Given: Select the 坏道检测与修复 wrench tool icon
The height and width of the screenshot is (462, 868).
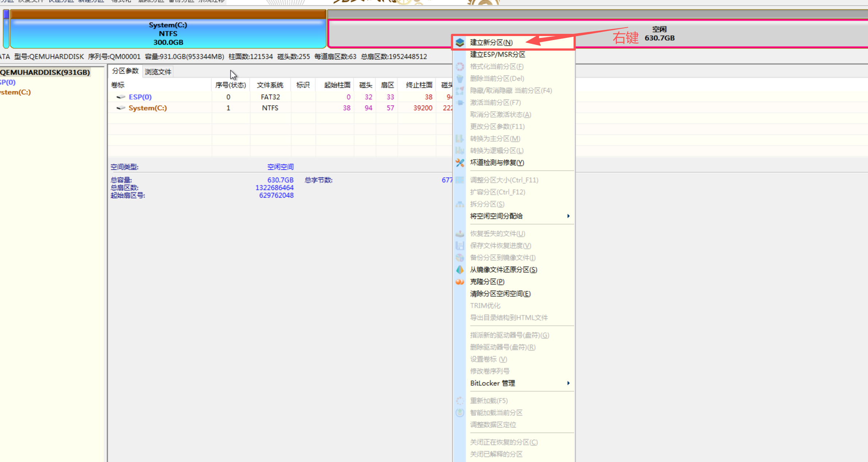Looking at the screenshot, I should point(460,163).
